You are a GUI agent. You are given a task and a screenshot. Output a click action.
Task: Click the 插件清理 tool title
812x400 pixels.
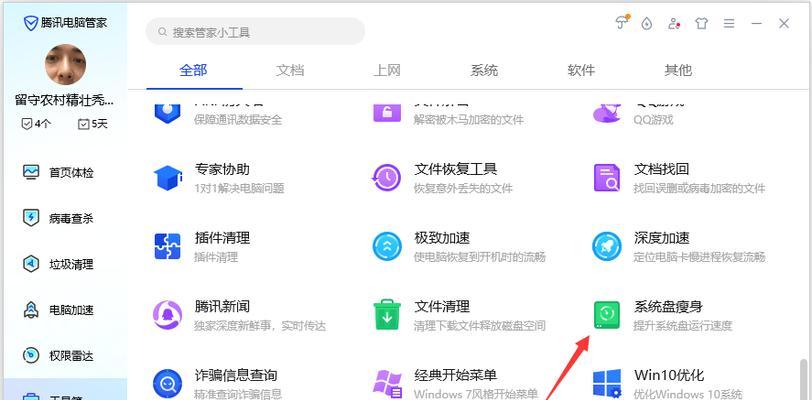222,238
